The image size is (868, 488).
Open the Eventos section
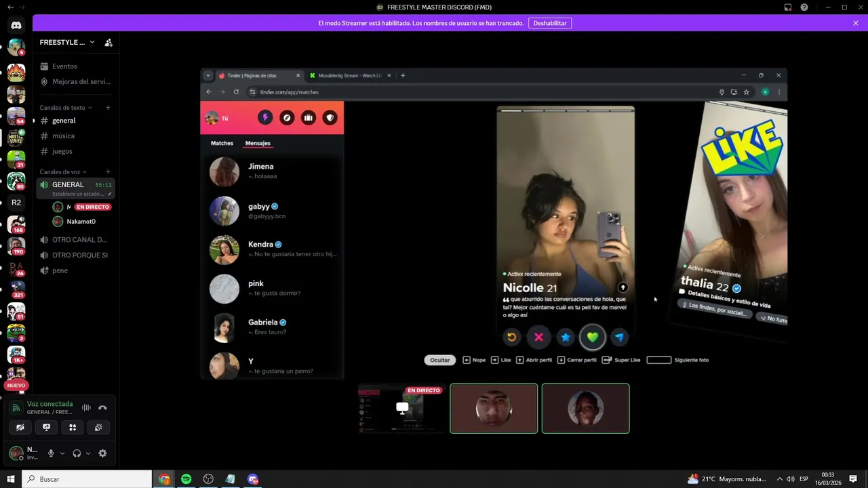point(76,66)
